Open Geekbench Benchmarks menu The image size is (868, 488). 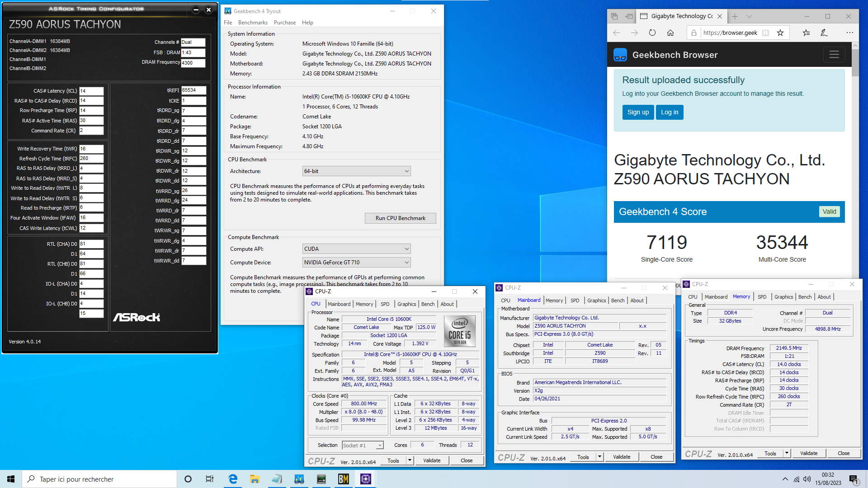click(x=253, y=23)
